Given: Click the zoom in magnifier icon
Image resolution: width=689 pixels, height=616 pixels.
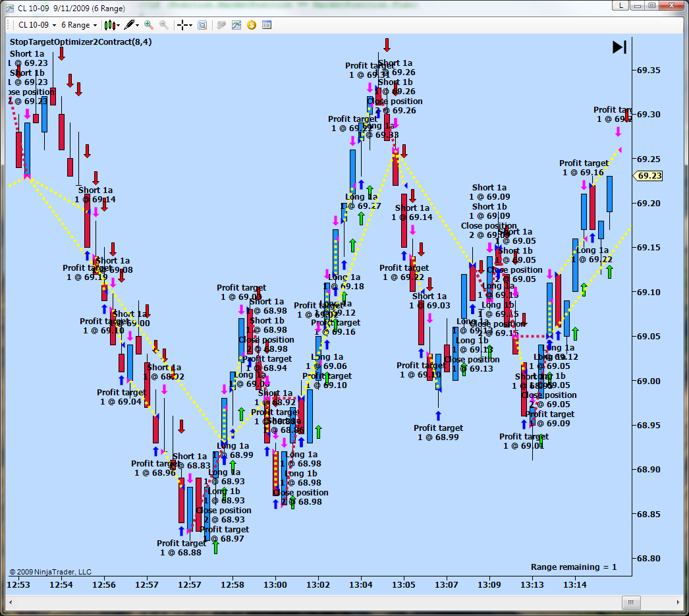Looking at the screenshot, I should pos(148,25).
